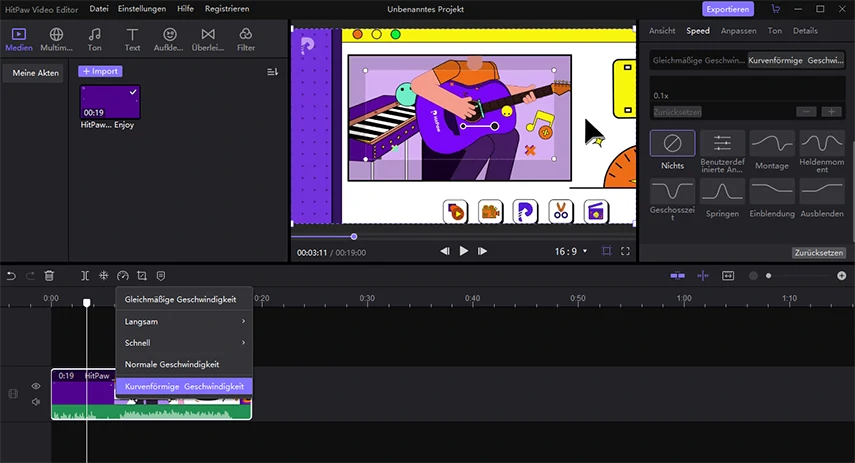Choose Gleichmäßige Geschwindigkeit from context menu
This screenshot has height=463, width=855.
(x=184, y=299)
